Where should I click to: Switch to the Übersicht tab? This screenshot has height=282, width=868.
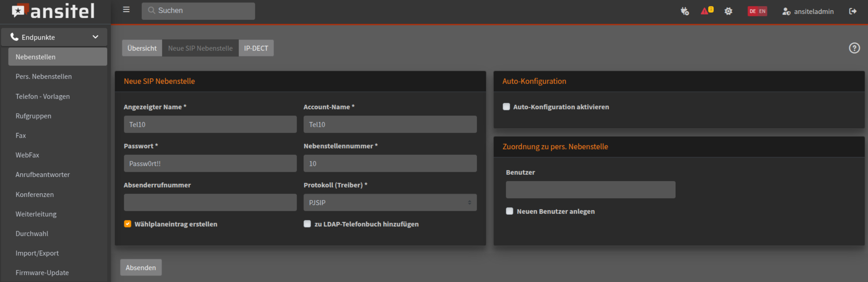pos(142,48)
